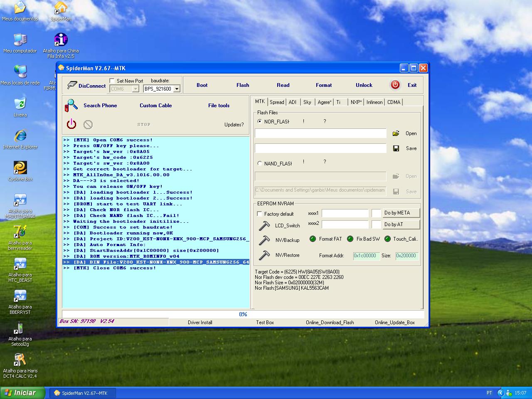Click Online_Download_Flash in status bar

[330, 323]
